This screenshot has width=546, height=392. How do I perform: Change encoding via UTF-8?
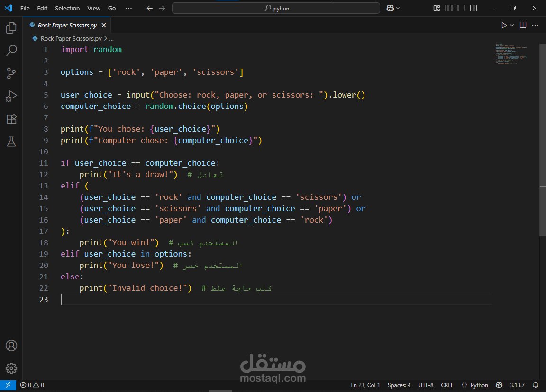426,385
